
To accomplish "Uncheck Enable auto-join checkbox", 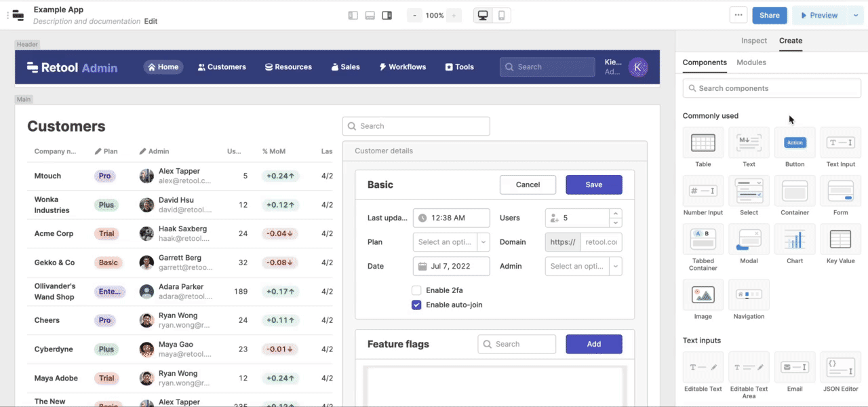I will point(416,305).
